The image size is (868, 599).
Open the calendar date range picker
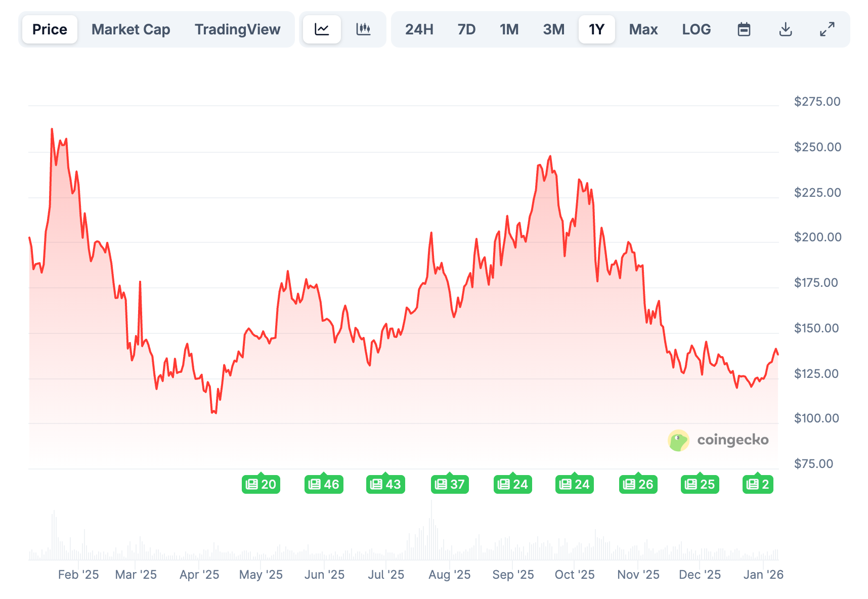tap(744, 29)
